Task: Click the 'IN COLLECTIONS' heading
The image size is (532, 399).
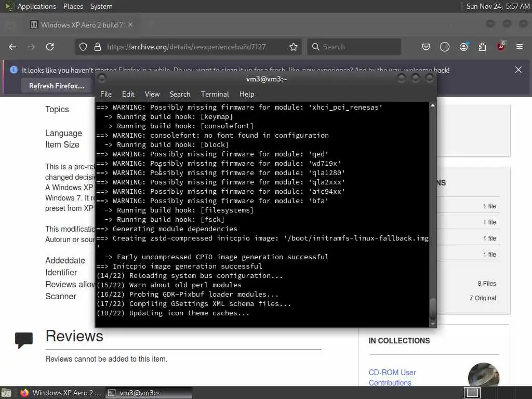Action: coord(400,341)
